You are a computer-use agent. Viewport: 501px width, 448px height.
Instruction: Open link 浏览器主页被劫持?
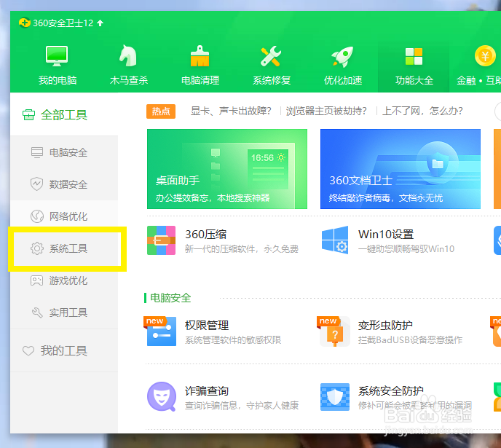tap(326, 111)
